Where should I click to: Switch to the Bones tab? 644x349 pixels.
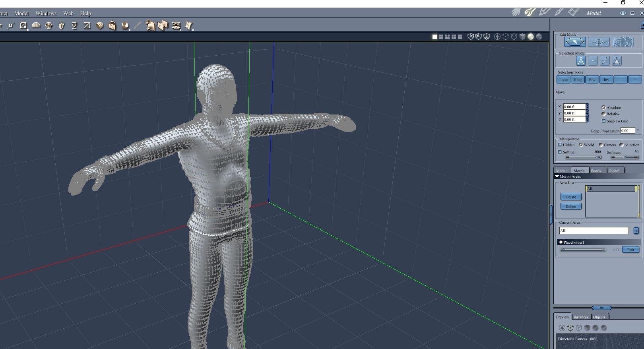pos(596,171)
